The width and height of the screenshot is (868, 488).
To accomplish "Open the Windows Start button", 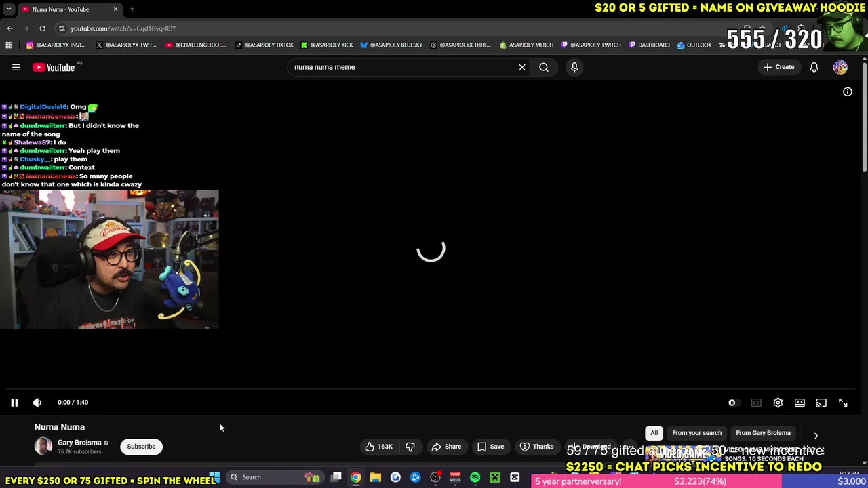I will pyautogui.click(x=214, y=477).
